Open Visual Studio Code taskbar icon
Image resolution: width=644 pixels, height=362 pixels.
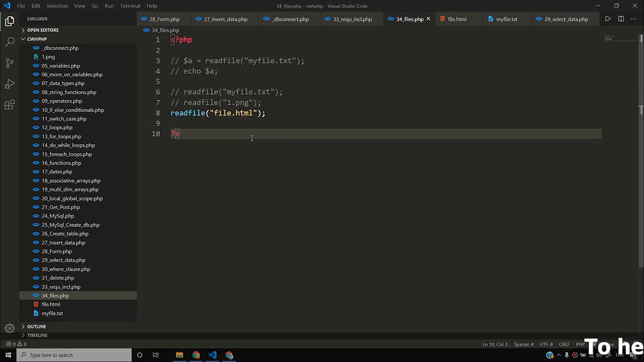click(212, 355)
